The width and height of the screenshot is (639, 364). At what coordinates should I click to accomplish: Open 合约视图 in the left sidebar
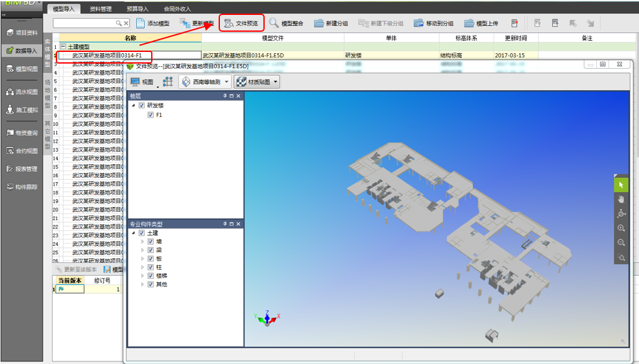(x=23, y=151)
